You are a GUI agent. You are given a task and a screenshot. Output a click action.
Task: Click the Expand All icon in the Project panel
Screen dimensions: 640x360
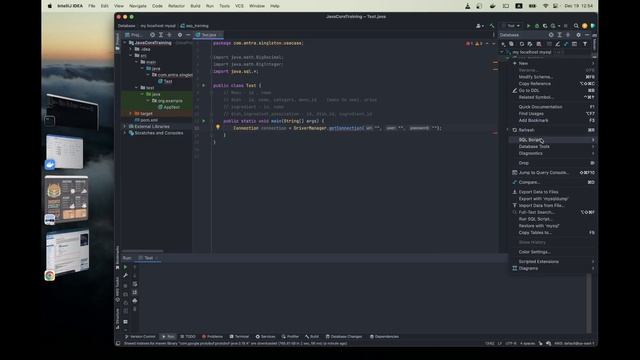[x=161, y=35]
